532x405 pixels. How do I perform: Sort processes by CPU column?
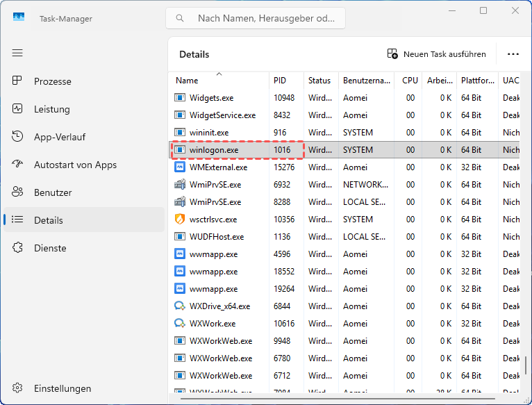click(410, 81)
